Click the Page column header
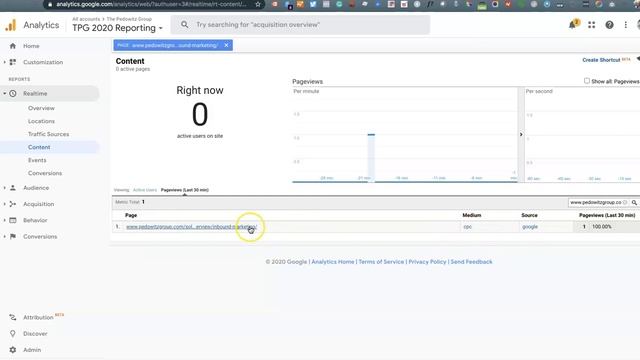Screen dimensions: 640x360 pyautogui.click(x=131, y=215)
